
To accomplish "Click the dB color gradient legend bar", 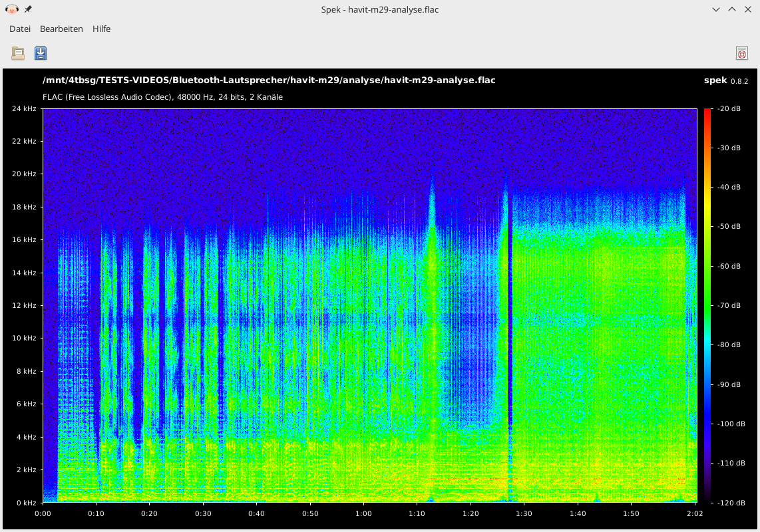I will (707, 305).
